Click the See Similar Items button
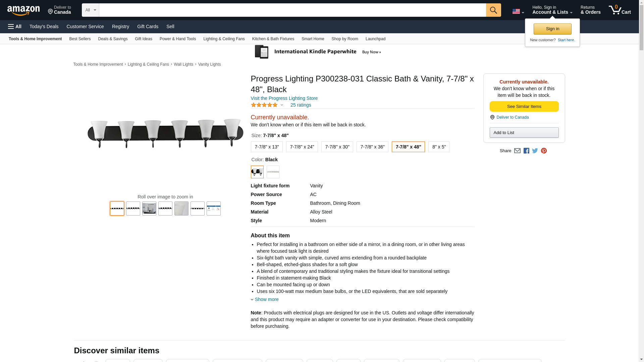This screenshot has width=644, height=362. pyautogui.click(x=524, y=107)
